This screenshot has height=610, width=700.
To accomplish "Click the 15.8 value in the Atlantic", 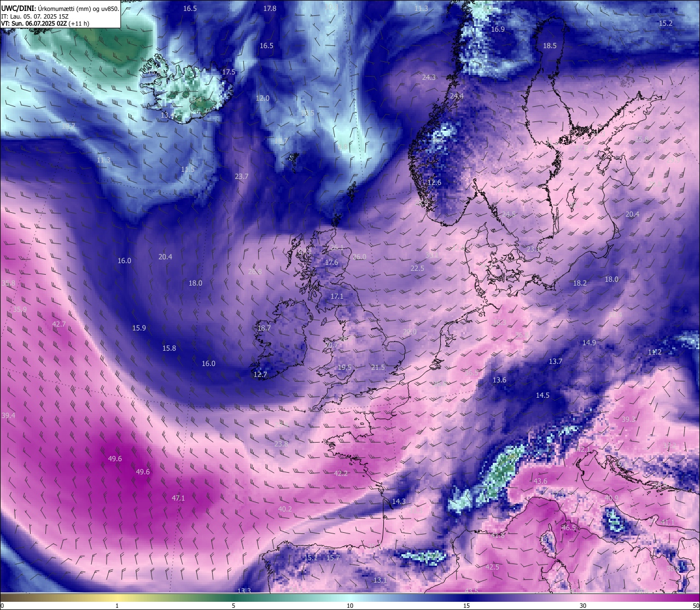I will (169, 348).
